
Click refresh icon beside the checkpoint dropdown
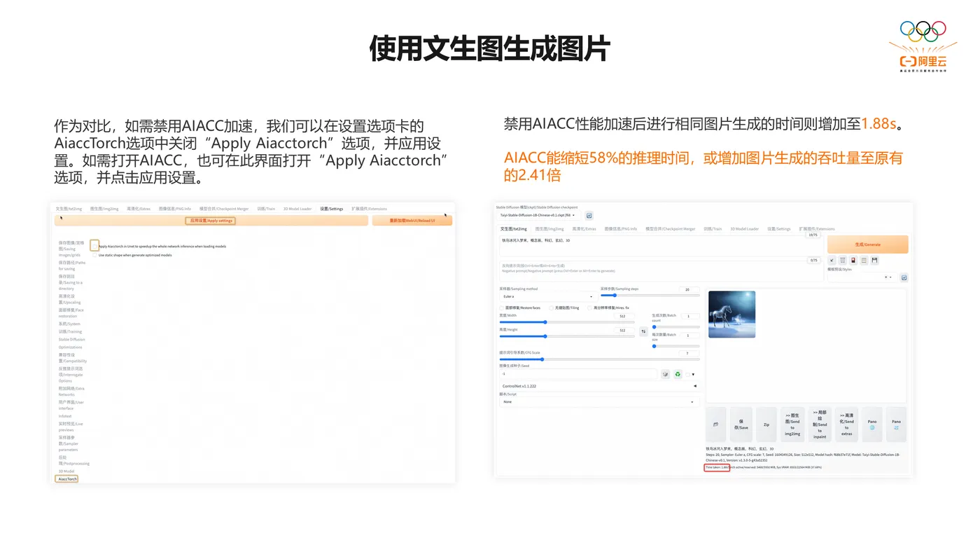point(589,216)
